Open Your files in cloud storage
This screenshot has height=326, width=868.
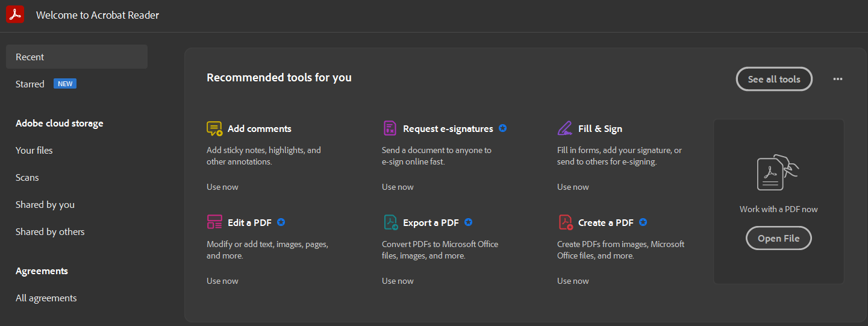tap(34, 150)
